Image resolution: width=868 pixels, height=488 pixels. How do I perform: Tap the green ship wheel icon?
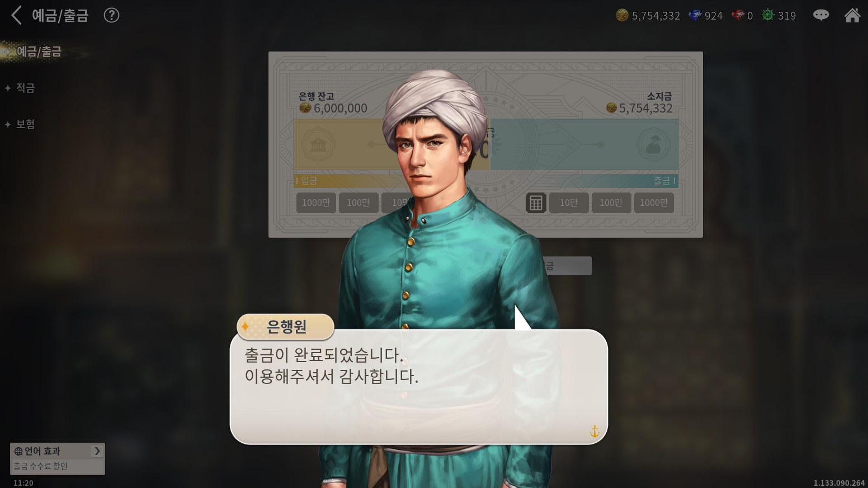tap(768, 15)
